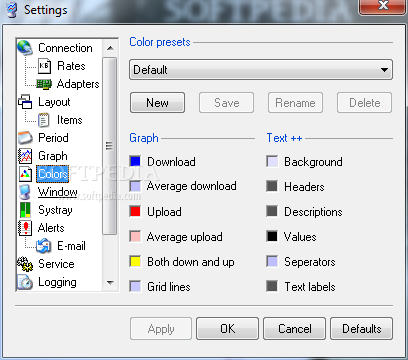This screenshot has width=408, height=360.
Task: Create a New color preset
Action: 157,103
